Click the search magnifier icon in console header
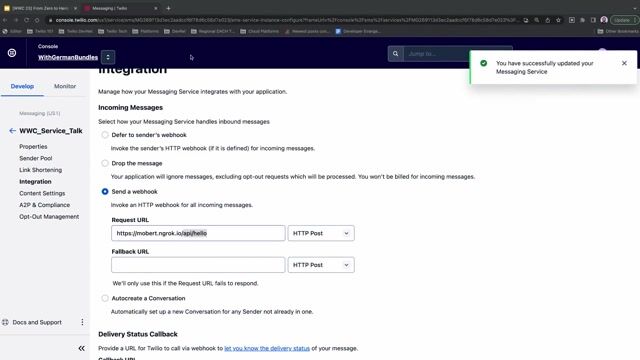Image resolution: width=640 pixels, height=360 pixels. [x=396, y=53]
